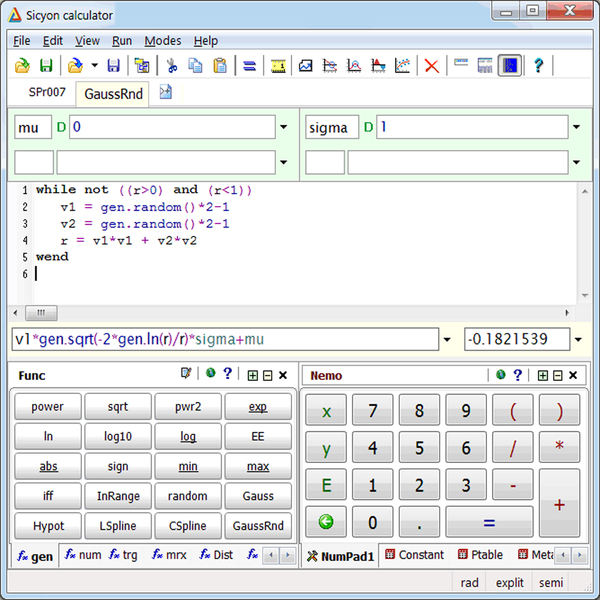Click the edit notepad icon in Func panel
This screenshot has height=600, width=600.
coord(186,373)
